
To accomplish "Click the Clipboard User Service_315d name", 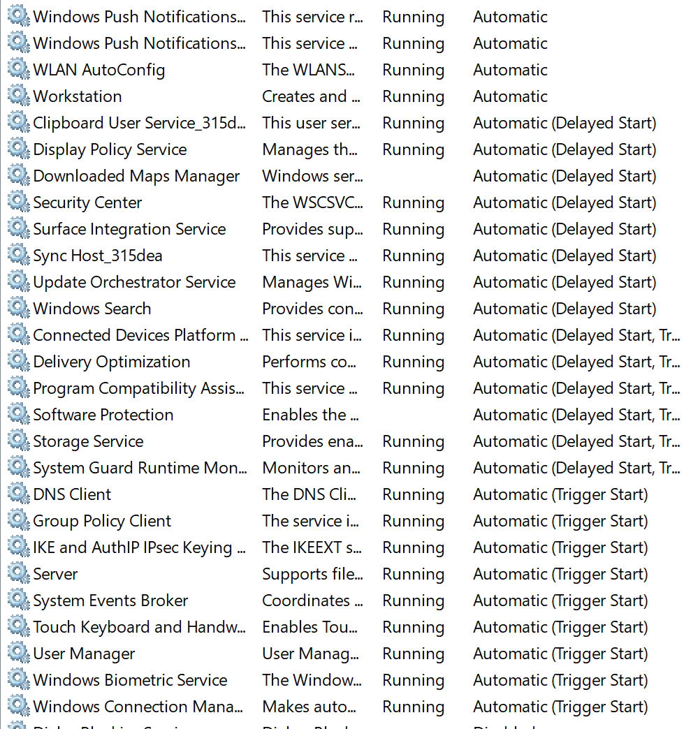I will 139,123.
